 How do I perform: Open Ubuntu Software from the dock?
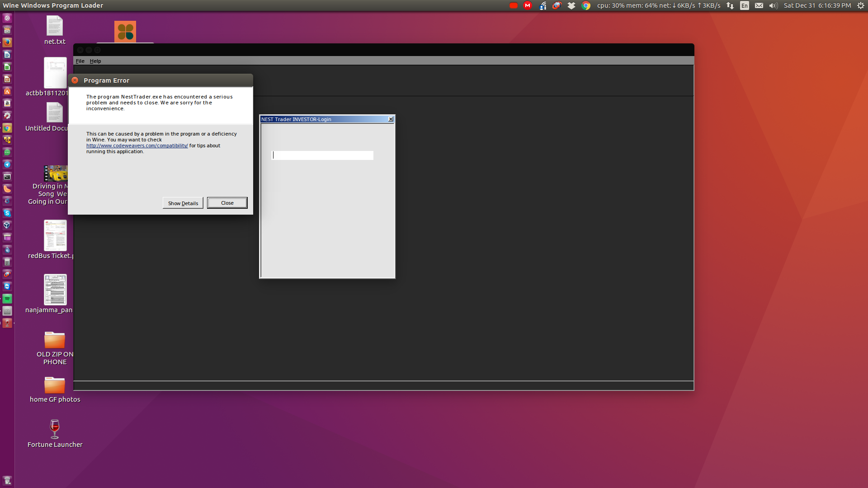[7, 91]
